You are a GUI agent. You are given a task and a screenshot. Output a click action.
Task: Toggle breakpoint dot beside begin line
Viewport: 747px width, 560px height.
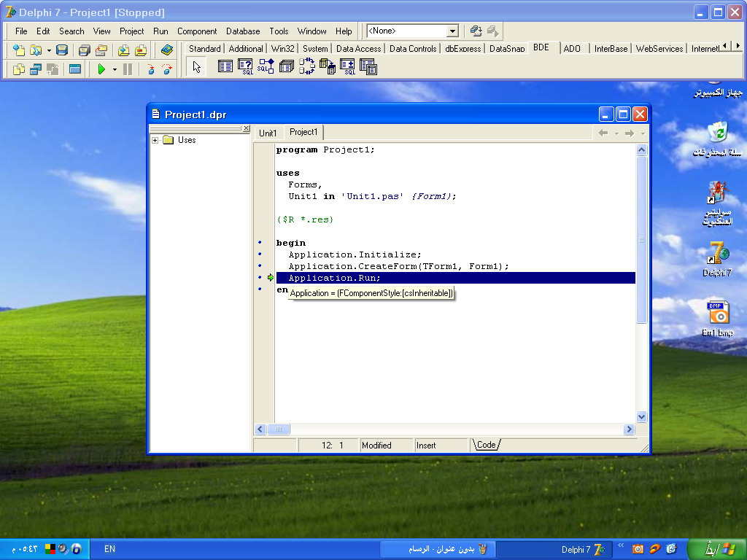tap(260, 242)
